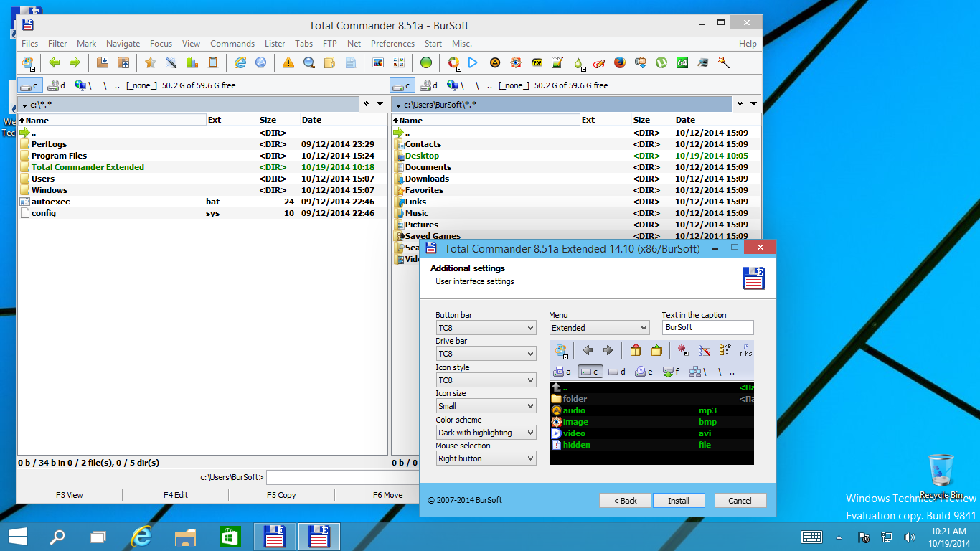Open the Drive bar dropdown
The width and height of the screenshot is (980, 551).
click(x=486, y=354)
